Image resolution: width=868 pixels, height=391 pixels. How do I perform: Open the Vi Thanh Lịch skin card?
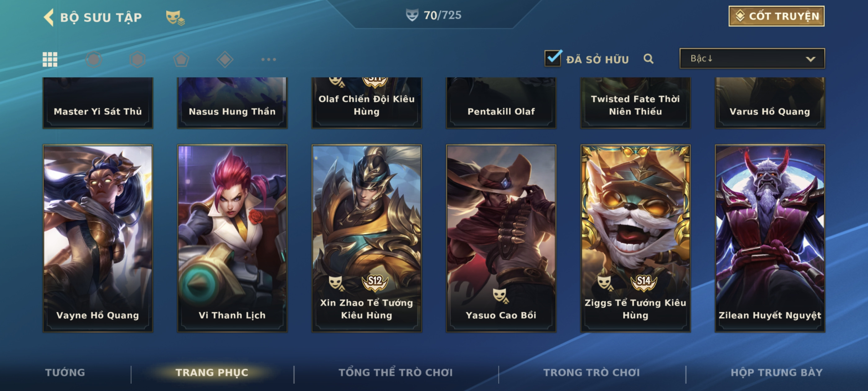[232, 239]
